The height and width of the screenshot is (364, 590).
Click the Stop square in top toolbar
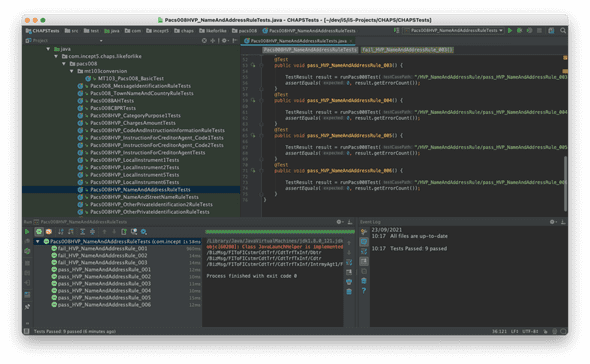click(x=539, y=30)
